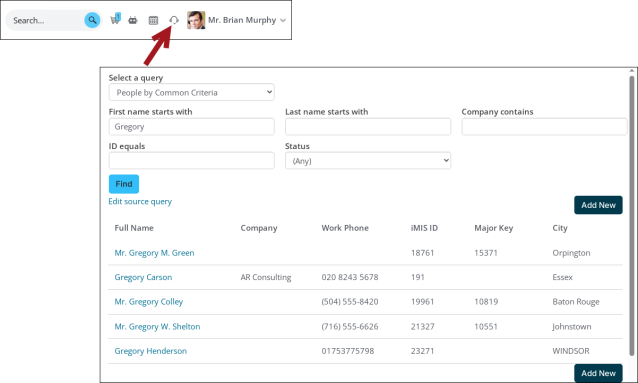Click Major Key 15371
This screenshot has width=638, height=383.
486,253
